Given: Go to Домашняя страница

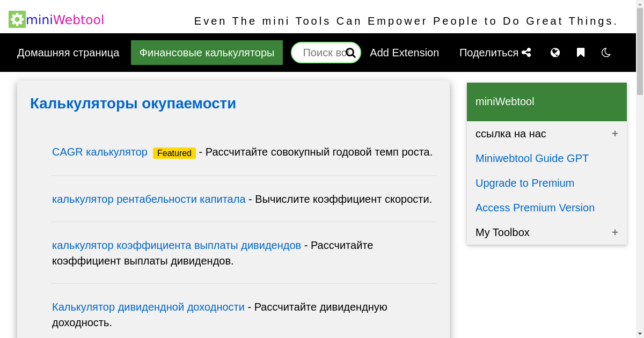Looking at the screenshot, I should point(68,53).
